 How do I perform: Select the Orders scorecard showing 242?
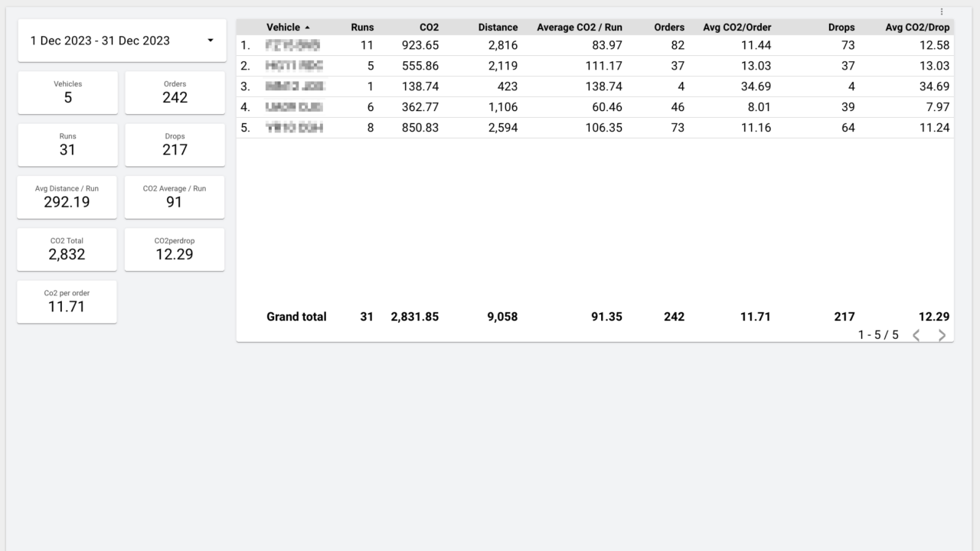175,93
